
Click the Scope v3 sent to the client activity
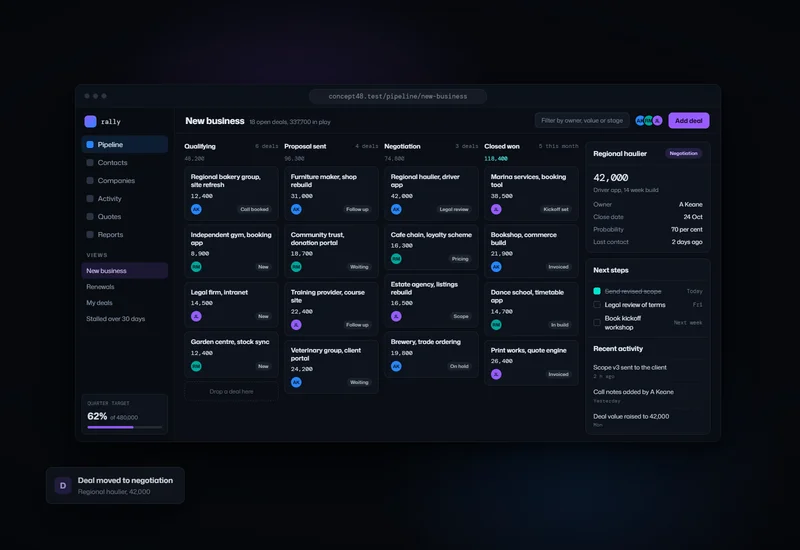630,367
